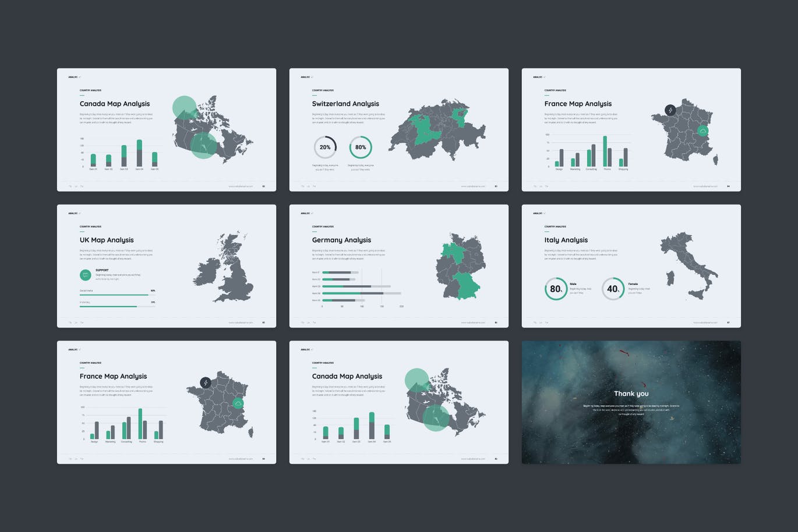Click the "Switzerland Analysis" heading

(345, 104)
